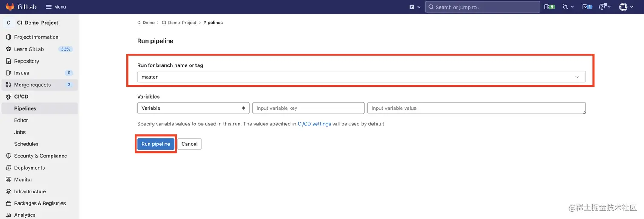
Task: Open Packages & Registries section
Action: (39, 203)
